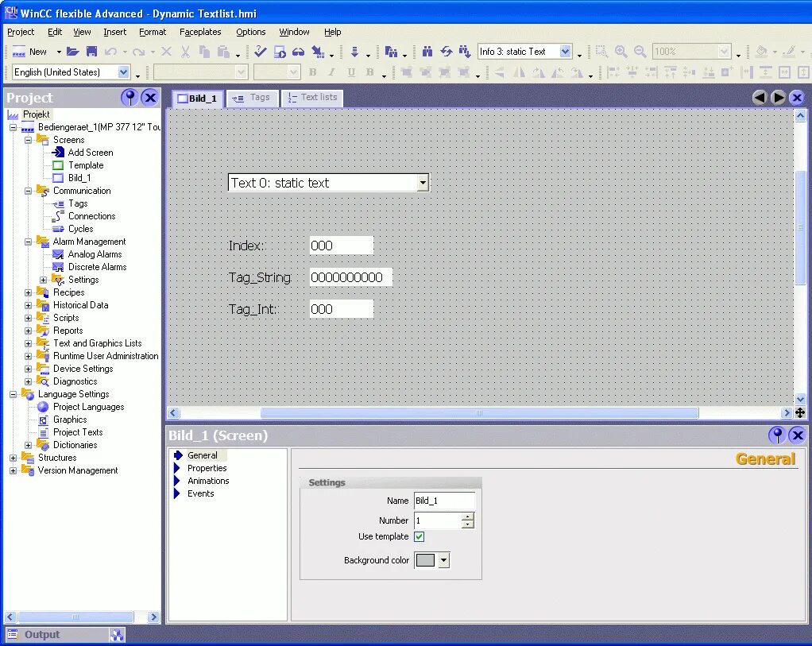Click the Bold formatting B icon
The width and height of the screenshot is (812, 646).
313,72
